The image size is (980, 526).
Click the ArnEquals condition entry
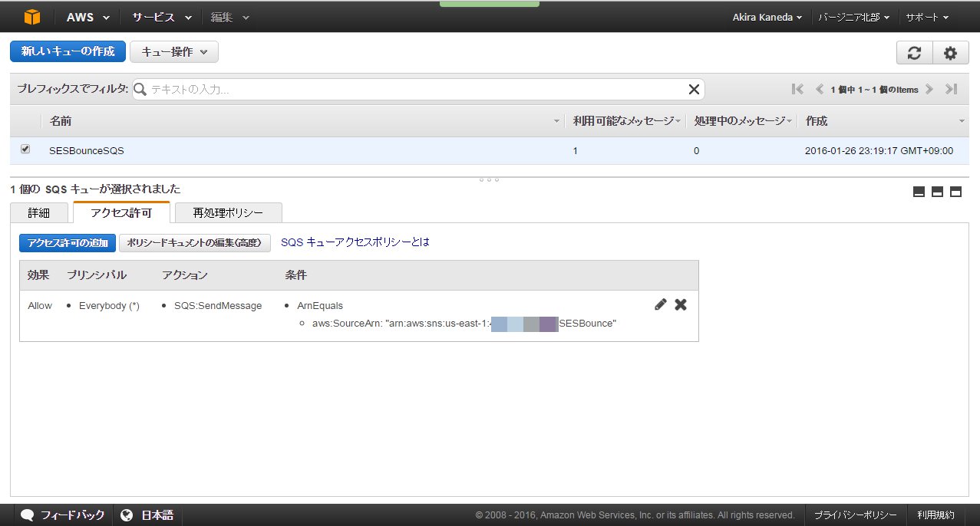(320, 306)
